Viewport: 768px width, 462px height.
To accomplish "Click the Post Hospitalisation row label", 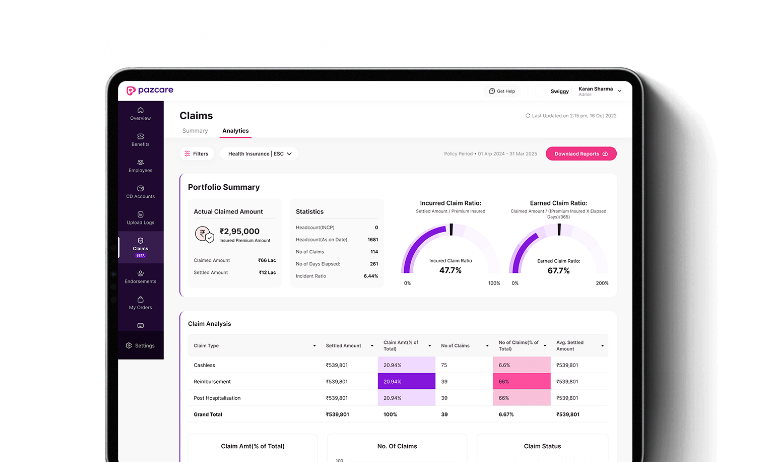I will [217, 398].
